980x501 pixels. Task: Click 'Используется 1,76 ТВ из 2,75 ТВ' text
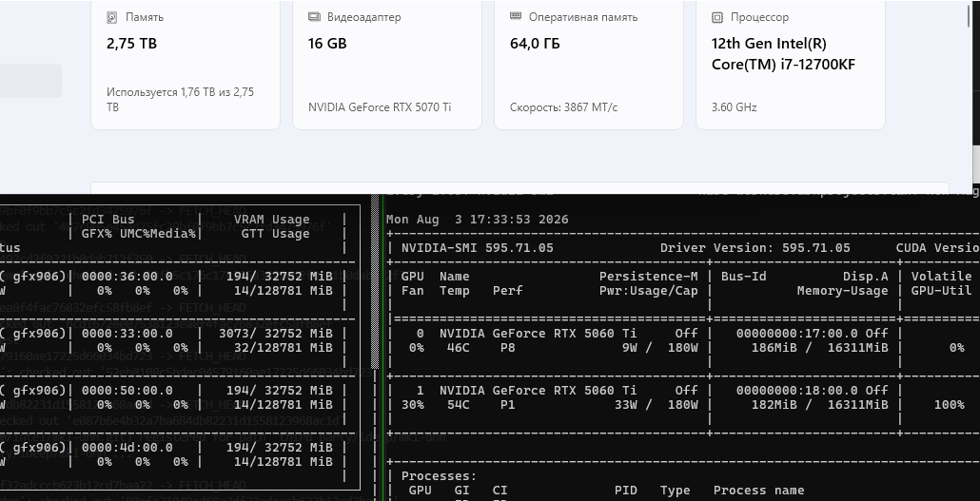coord(180,99)
